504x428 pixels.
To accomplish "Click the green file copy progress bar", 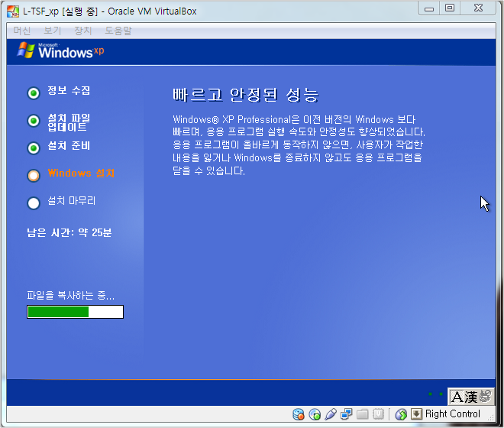I will coord(75,312).
